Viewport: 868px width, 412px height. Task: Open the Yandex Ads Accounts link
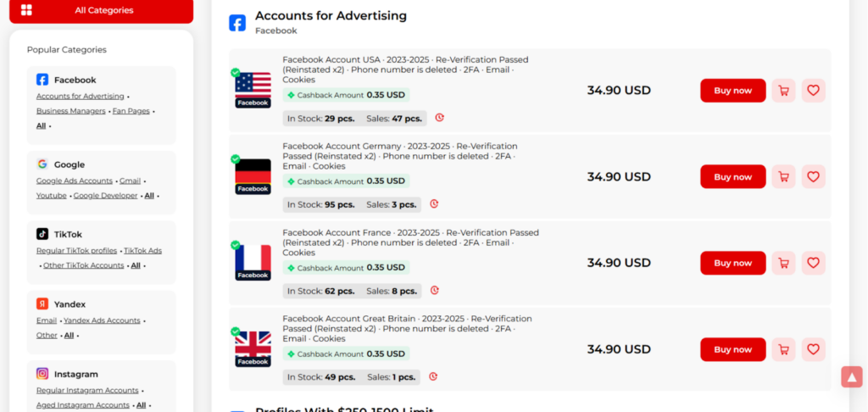tap(102, 320)
